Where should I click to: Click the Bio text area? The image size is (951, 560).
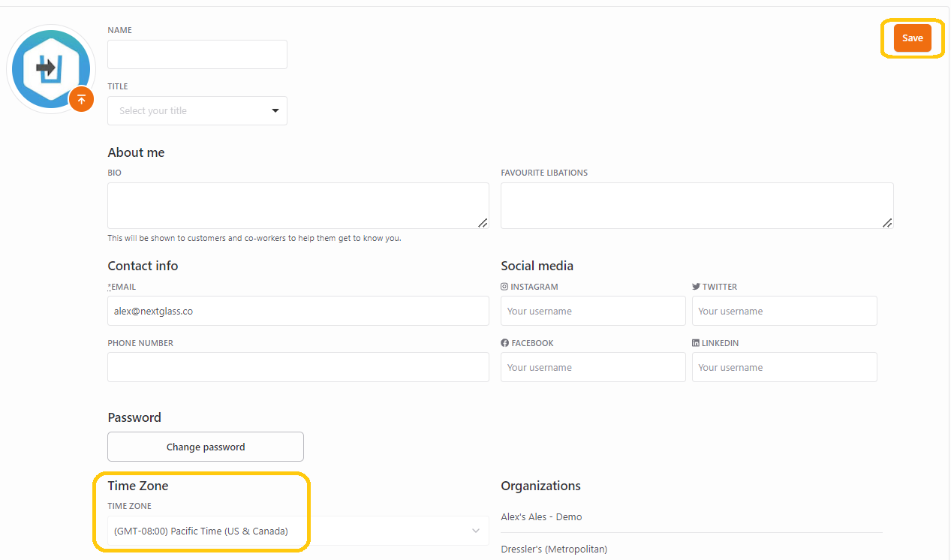coord(298,206)
